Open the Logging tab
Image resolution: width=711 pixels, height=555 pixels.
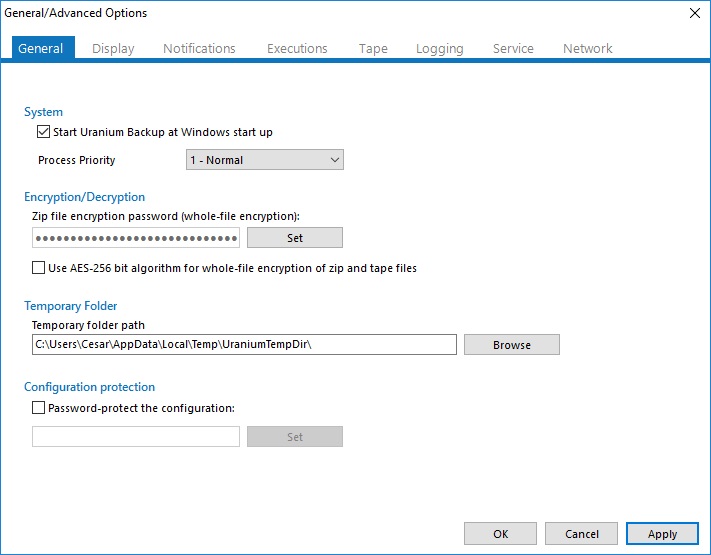tap(439, 49)
